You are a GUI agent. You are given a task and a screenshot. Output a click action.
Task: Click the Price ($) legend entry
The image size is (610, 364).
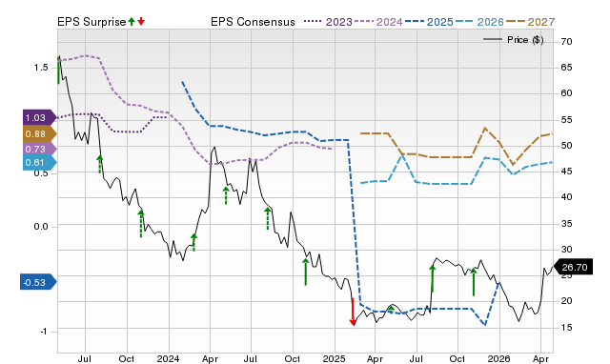[x=513, y=40]
